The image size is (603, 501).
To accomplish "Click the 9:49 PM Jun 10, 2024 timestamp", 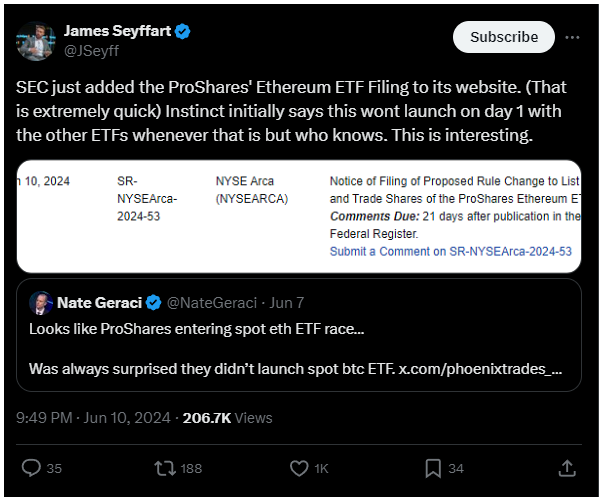I will pyautogui.click(x=93, y=418).
